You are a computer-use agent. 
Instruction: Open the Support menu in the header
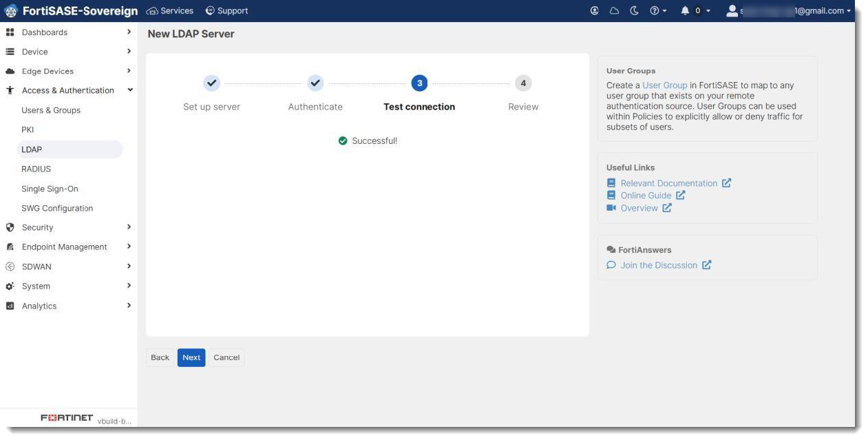click(x=226, y=11)
